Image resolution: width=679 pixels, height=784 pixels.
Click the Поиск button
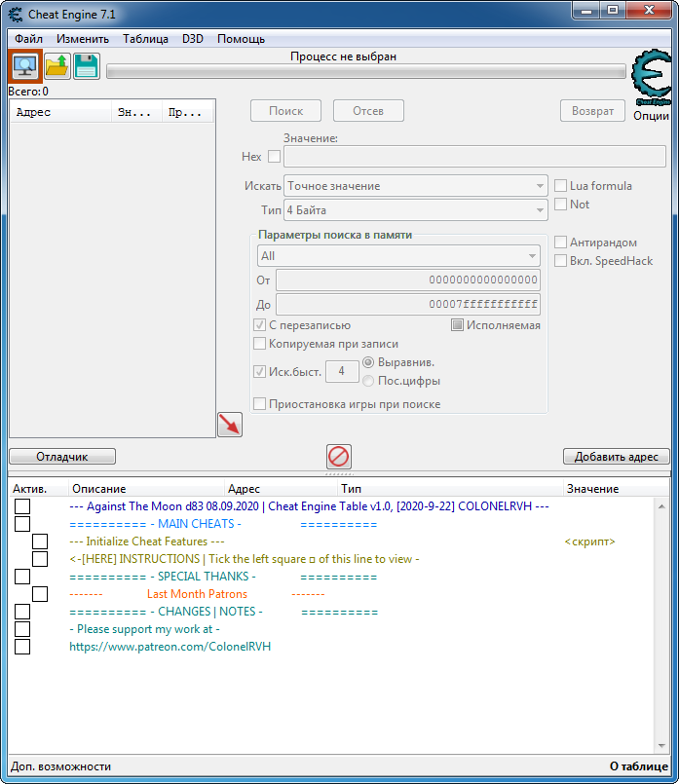[285, 110]
